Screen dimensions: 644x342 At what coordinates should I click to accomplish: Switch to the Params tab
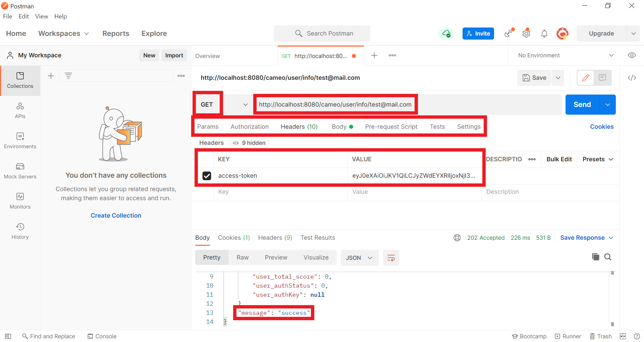tap(208, 127)
